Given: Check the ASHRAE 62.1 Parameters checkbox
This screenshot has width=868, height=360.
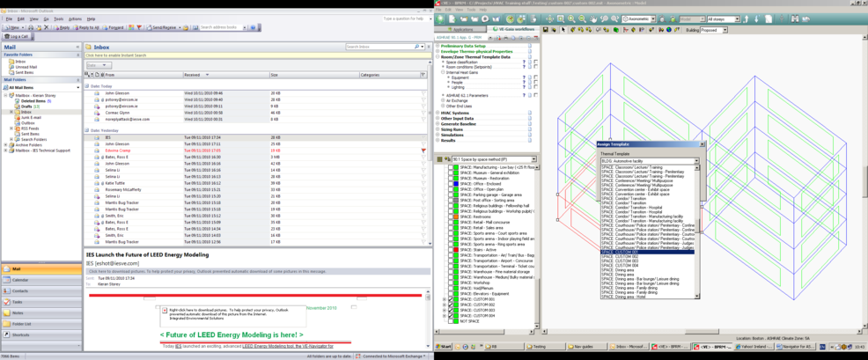Looking at the screenshot, I should (x=536, y=95).
